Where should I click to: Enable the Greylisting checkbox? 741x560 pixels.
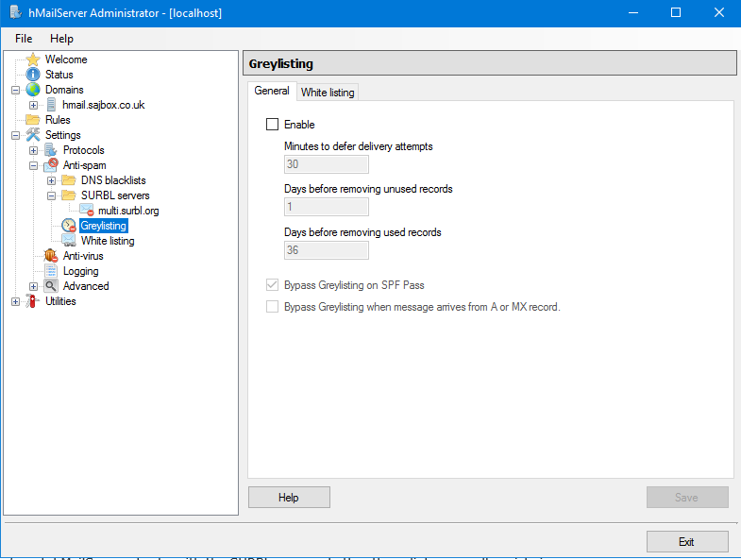coord(272,125)
